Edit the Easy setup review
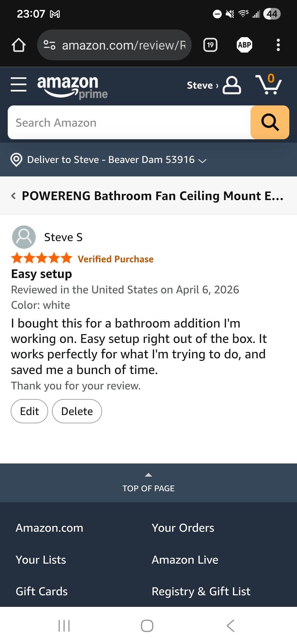The width and height of the screenshot is (297, 644). click(x=29, y=411)
